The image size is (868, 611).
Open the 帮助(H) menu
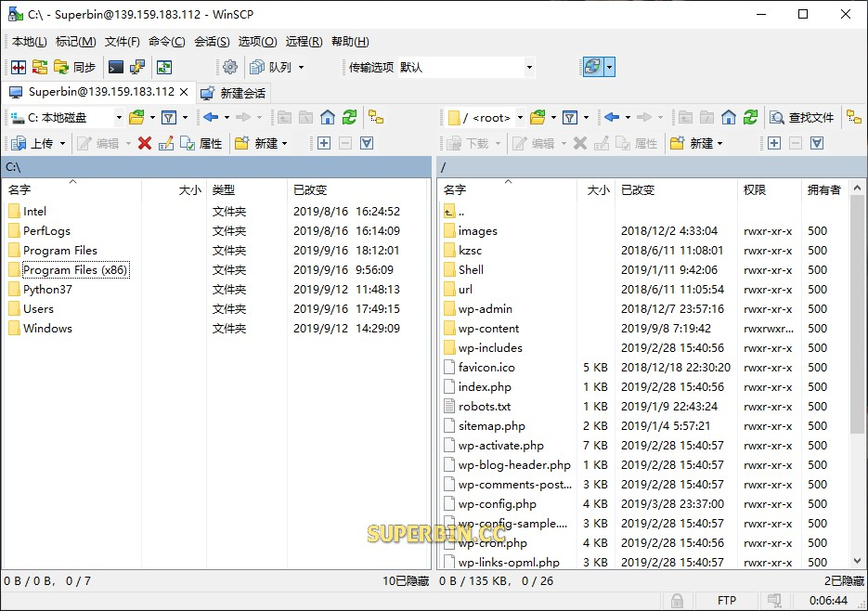350,42
